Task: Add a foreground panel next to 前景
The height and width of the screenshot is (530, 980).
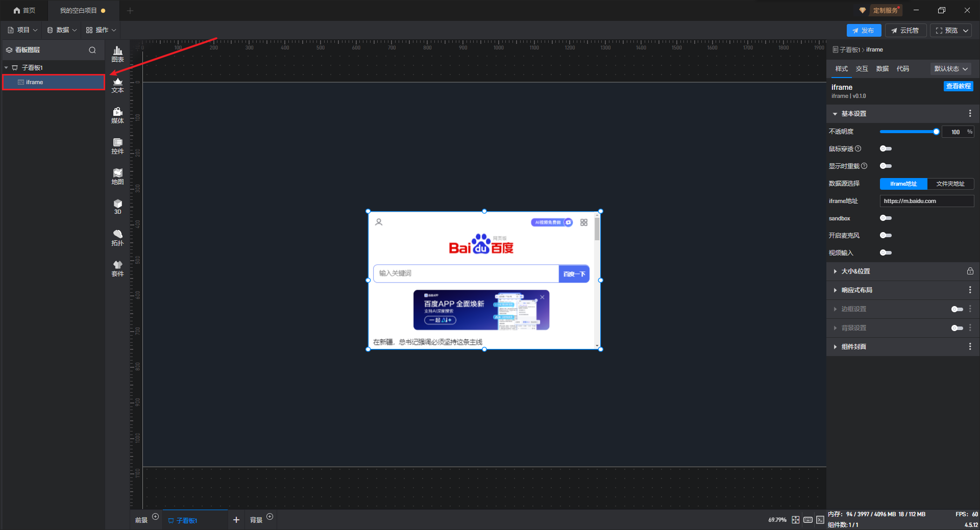Action: tap(156, 517)
